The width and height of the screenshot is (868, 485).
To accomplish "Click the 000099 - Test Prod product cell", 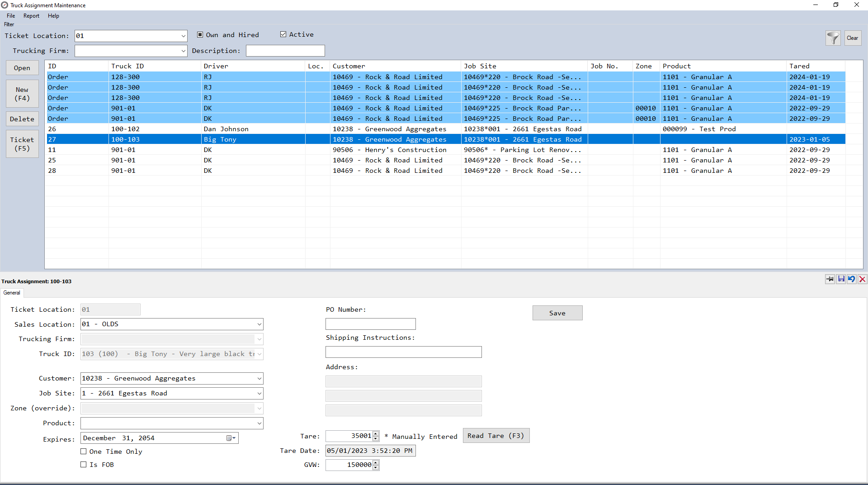I will (x=723, y=129).
